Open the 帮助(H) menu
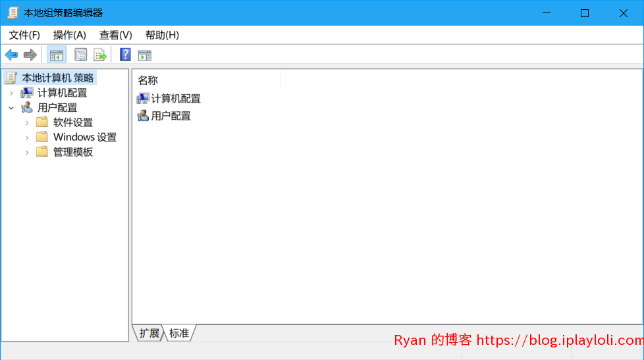 pos(162,36)
